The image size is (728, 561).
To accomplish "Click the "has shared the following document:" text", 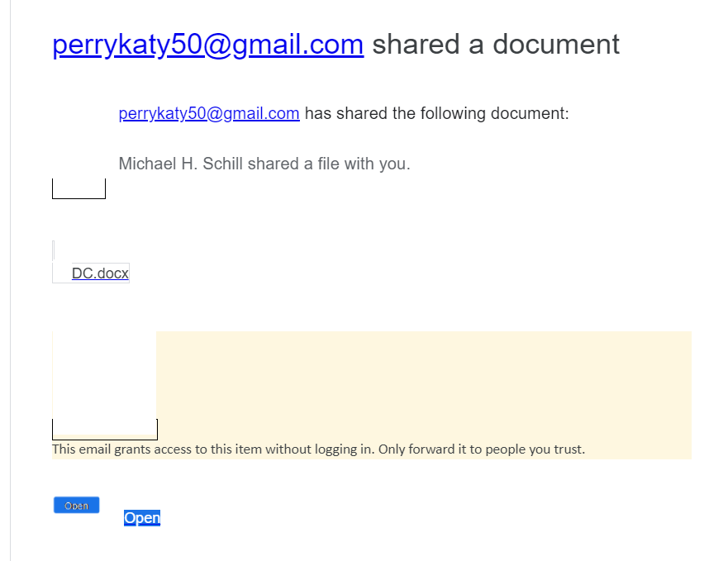I will (x=436, y=114).
